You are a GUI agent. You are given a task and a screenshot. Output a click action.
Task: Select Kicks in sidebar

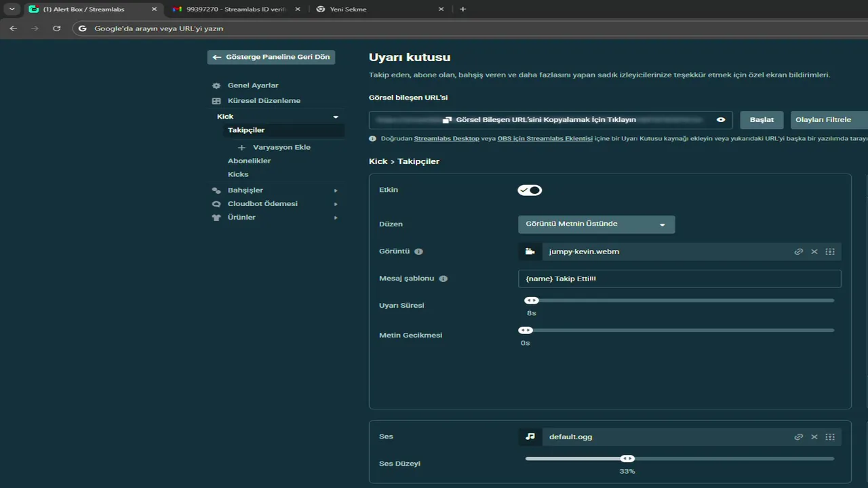238,174
